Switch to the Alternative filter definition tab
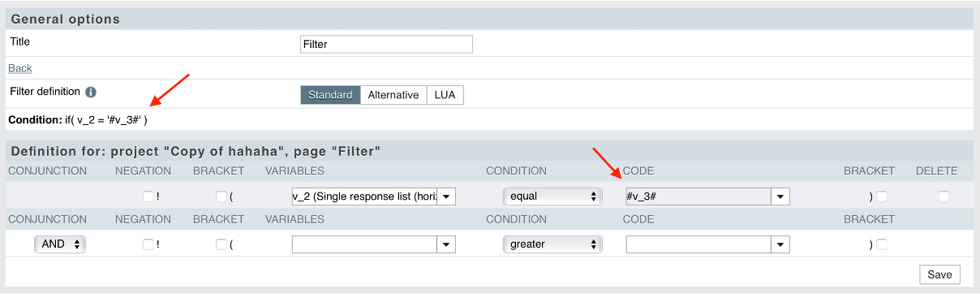Image resolution: width=980 pixels, height=294 pixels. (393, 95)
